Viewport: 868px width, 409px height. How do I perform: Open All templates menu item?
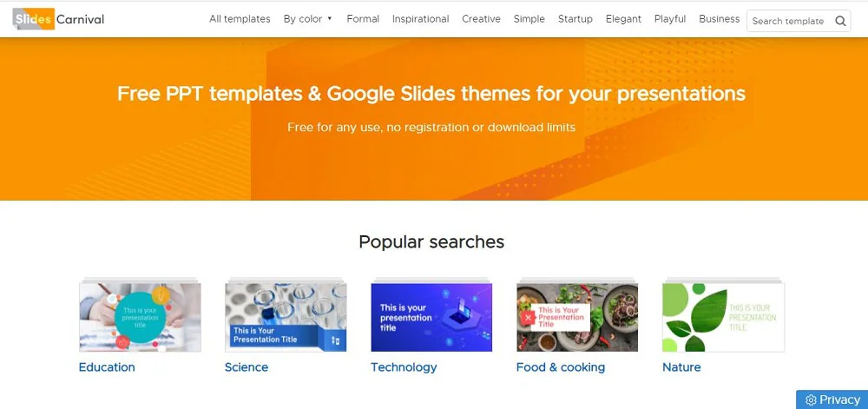(x=240, y=19)
